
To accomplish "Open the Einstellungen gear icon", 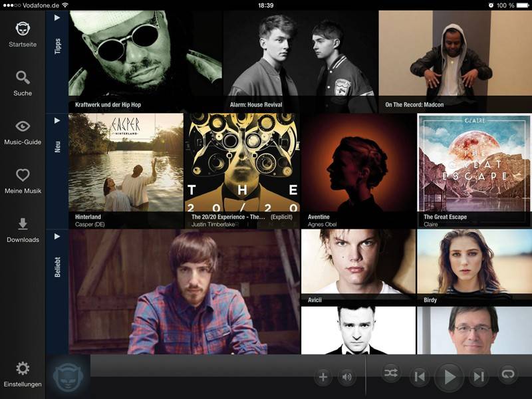I will 23,368.
